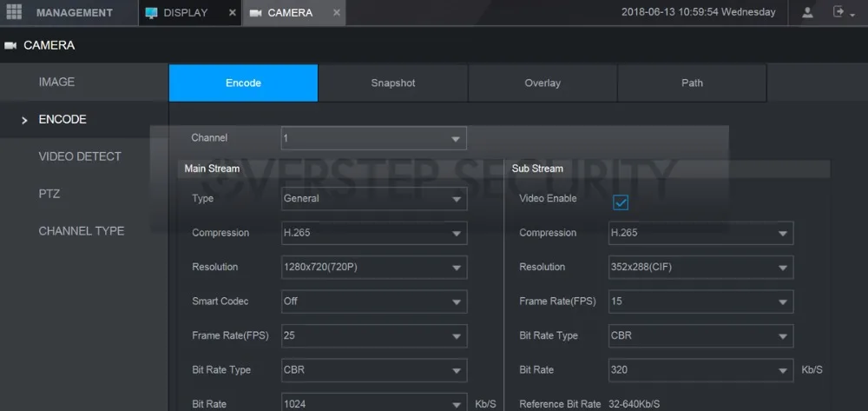Viewport: 868px width, 411px height.
Task: Open the Main Stream Resolution dropdown
Action: pos(373,268)
